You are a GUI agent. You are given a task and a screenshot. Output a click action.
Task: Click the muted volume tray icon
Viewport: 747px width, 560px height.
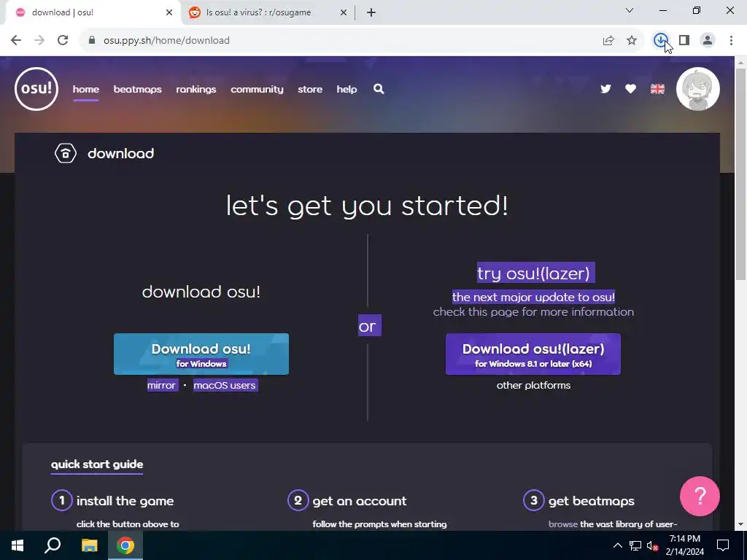(652, 545)
